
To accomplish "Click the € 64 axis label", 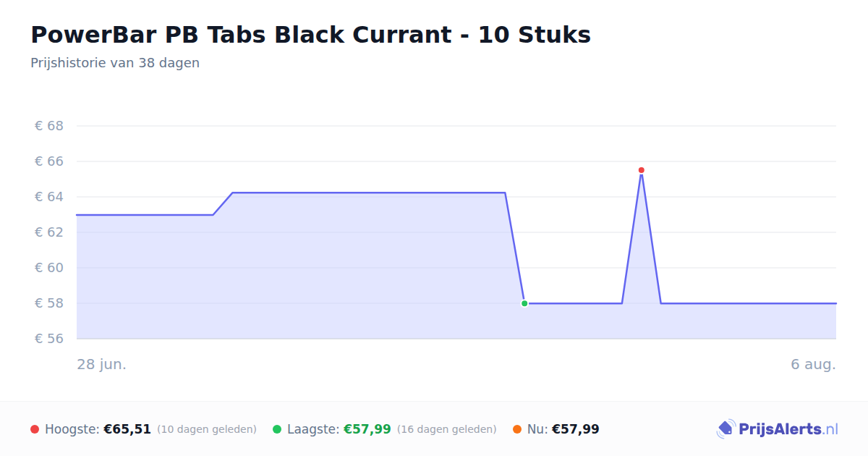I will click(x=49, y=197).
